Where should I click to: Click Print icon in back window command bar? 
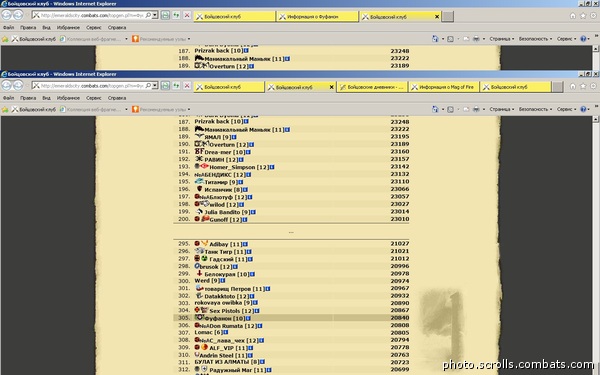(x=476, y=39)
